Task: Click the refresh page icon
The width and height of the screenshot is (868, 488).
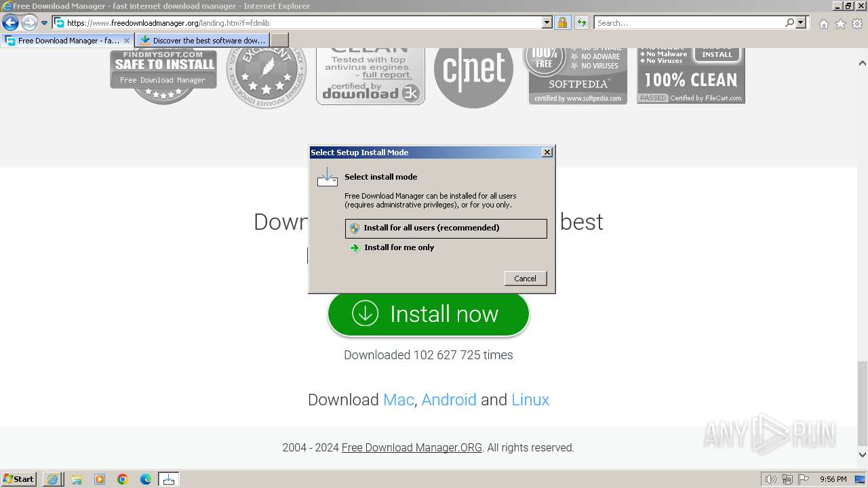Action: (582, 23)
